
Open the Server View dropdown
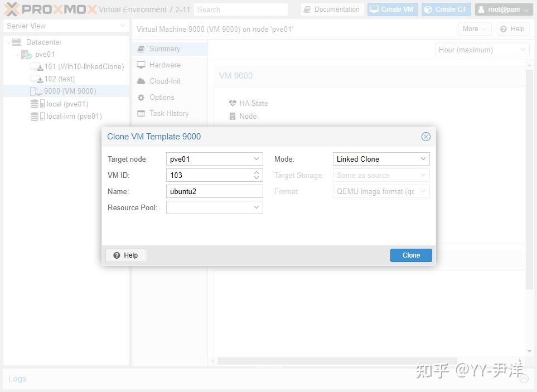coord(64,26)
